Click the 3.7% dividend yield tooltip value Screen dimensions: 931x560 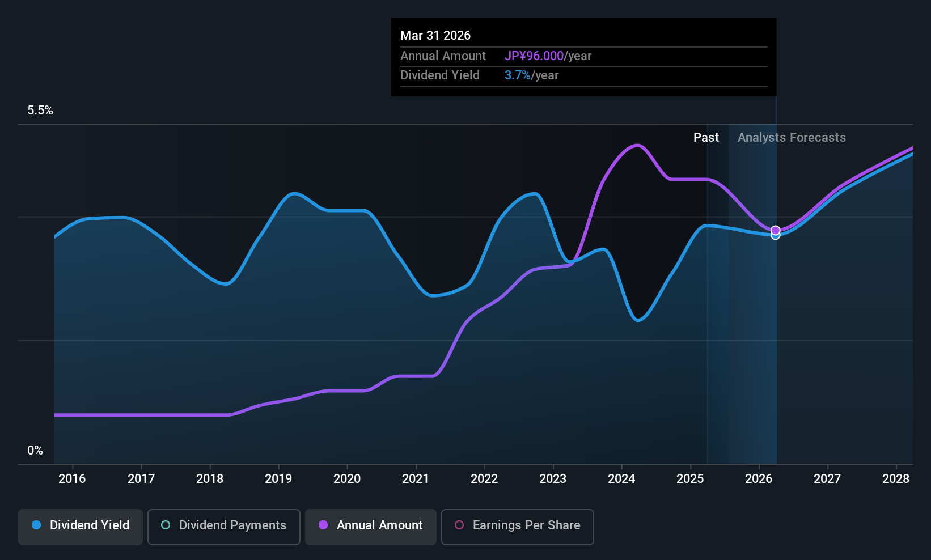(518, 75)
